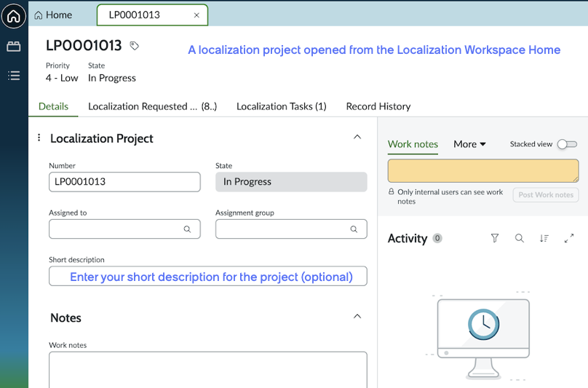This screenshot has height=388, width=588.
Task: Open the Record History tab
Action: click(378, 106)
